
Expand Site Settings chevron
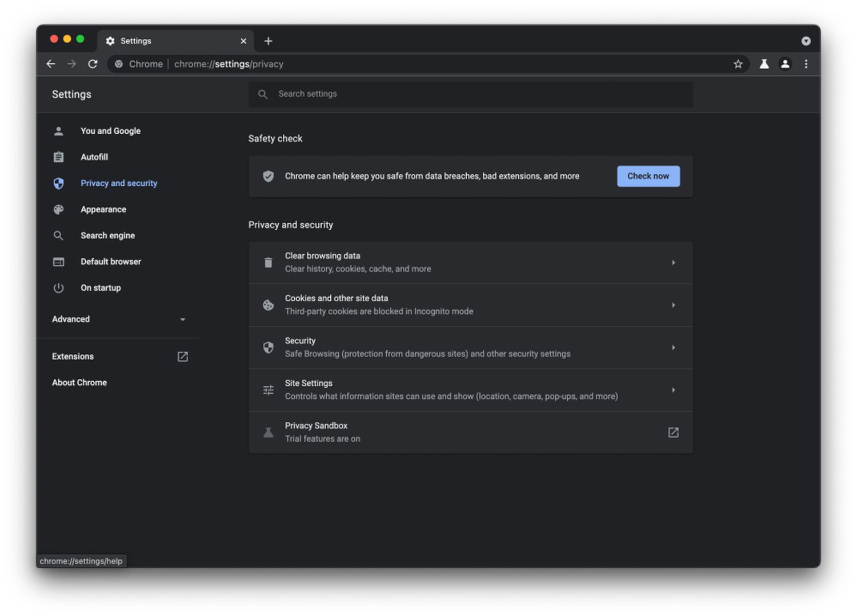673,390
